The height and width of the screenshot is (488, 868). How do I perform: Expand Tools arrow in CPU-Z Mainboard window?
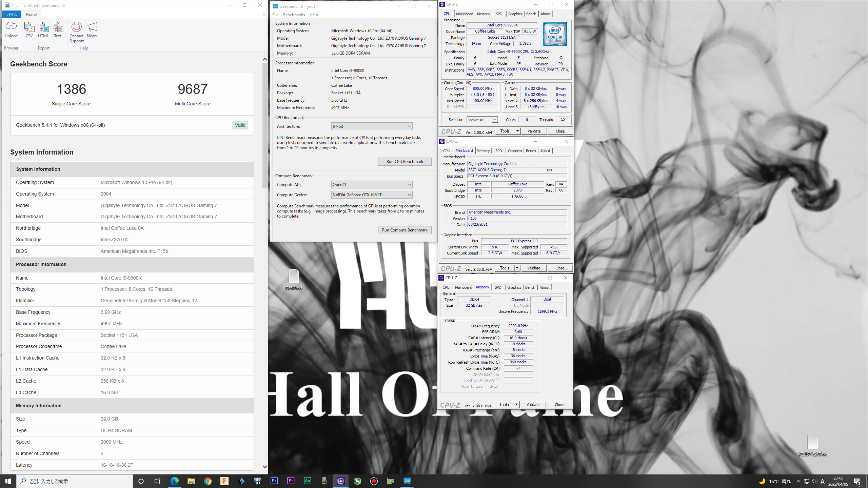coord(517,268)
